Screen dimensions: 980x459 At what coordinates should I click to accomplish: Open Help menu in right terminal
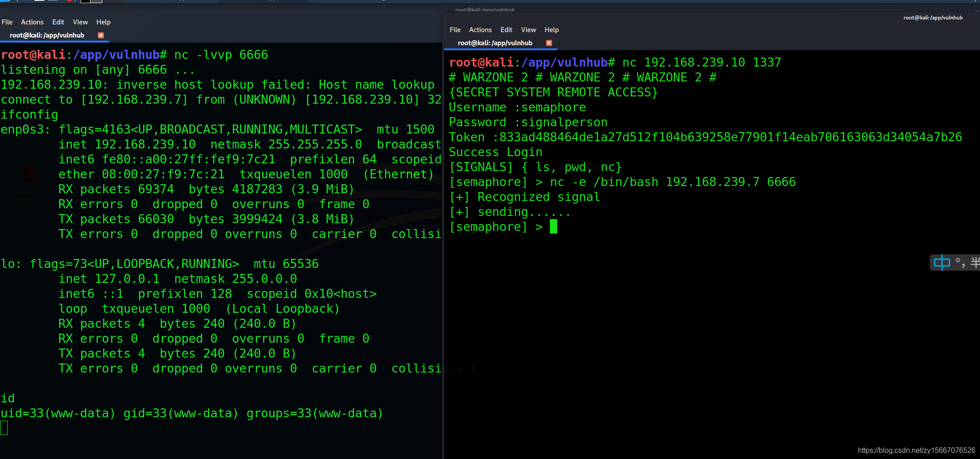tap(551, 30)
